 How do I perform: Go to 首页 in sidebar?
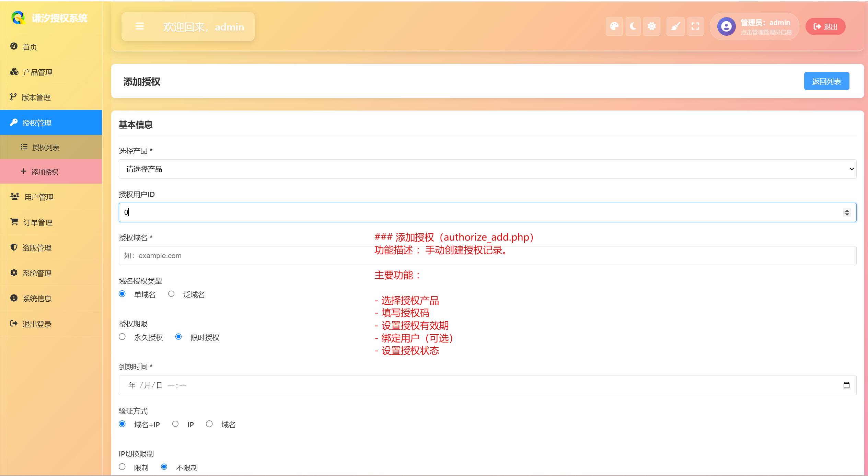[x=51, y=47]
